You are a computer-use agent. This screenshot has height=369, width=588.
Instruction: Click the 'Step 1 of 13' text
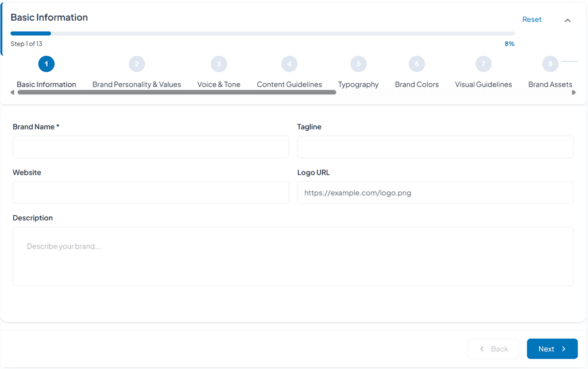coord(26,44)
